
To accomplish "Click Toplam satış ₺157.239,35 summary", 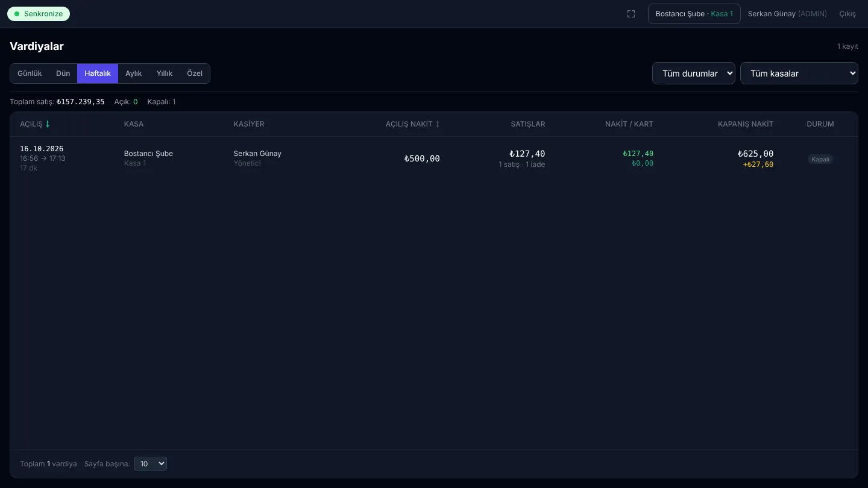I will (x=57, y=102).
